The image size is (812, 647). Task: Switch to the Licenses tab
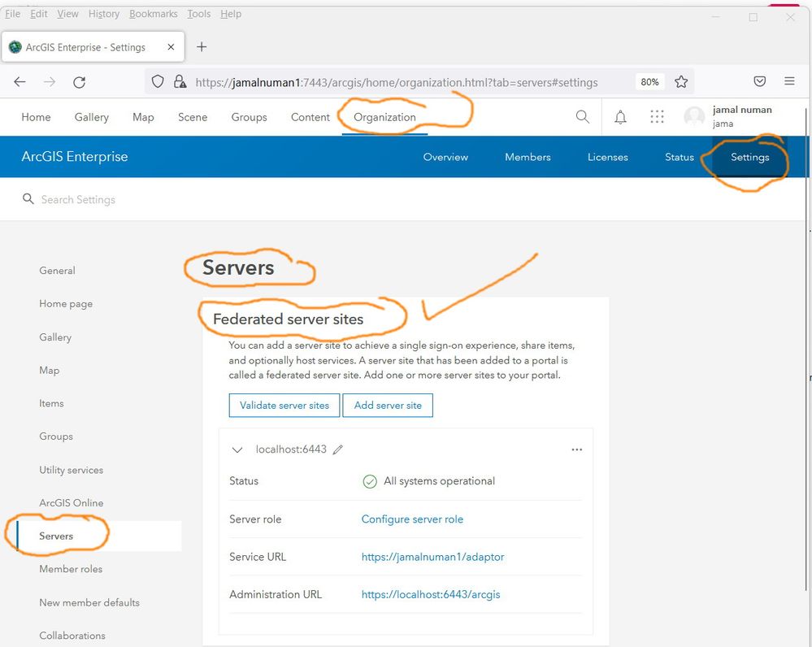(607, 157)
